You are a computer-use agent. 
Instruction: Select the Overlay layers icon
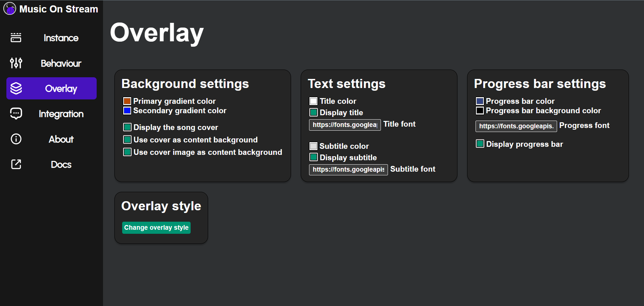click(x=16, y=88)
